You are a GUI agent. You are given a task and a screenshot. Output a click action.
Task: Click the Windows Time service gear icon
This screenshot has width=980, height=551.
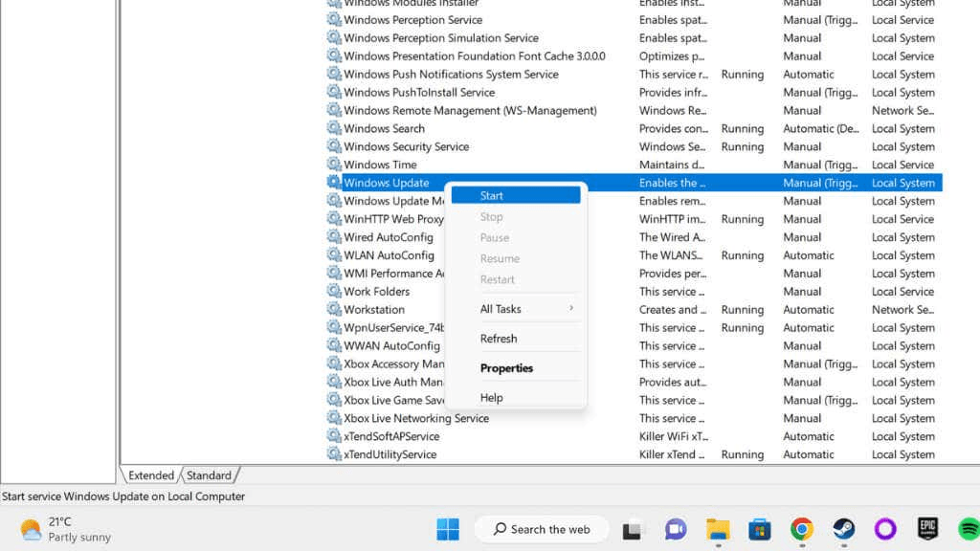(x=334, y=164)
